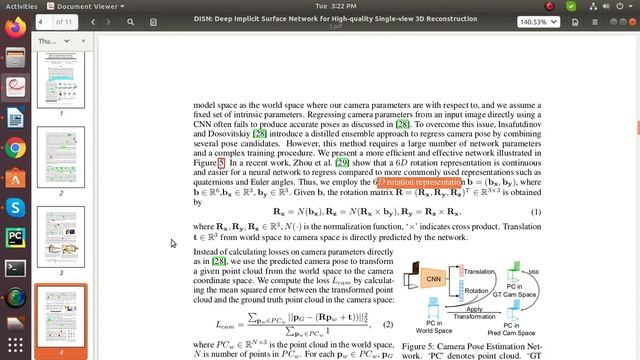Click green checkmark tray icon

coord(571,6)
